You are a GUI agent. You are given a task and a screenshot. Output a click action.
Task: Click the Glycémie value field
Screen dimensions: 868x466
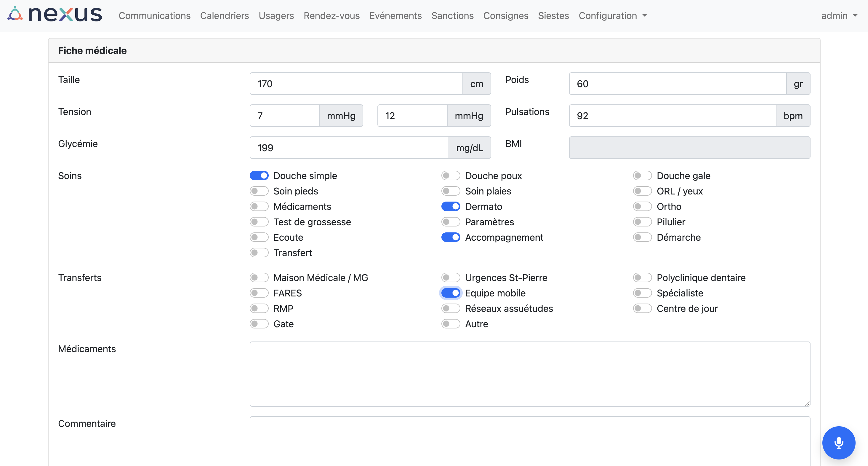349,148
